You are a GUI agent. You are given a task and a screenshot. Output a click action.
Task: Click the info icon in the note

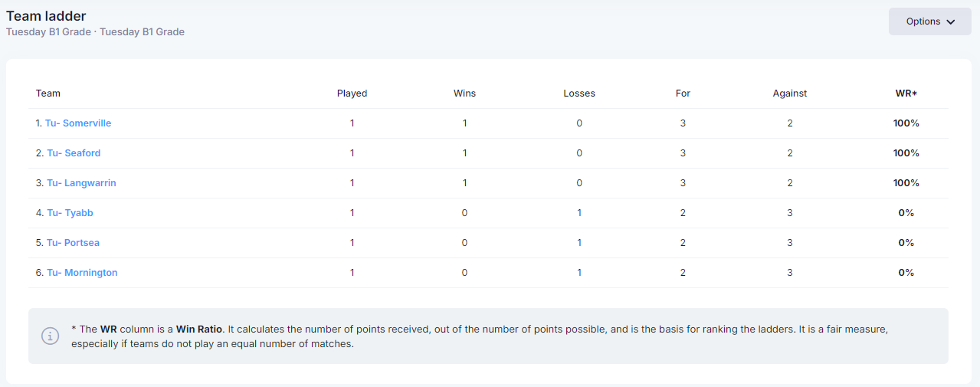tap(50, 336)
